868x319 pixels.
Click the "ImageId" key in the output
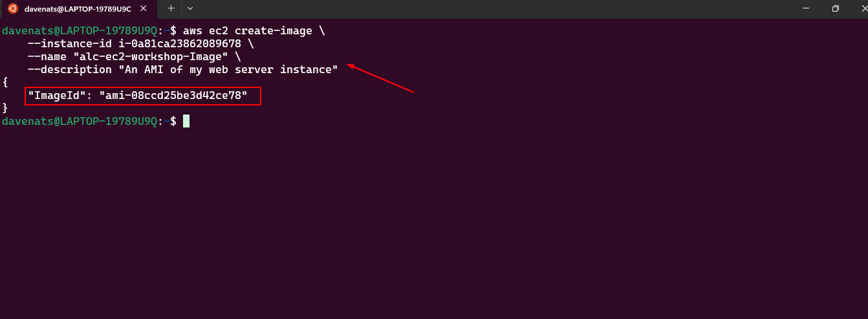coord(56,96)
